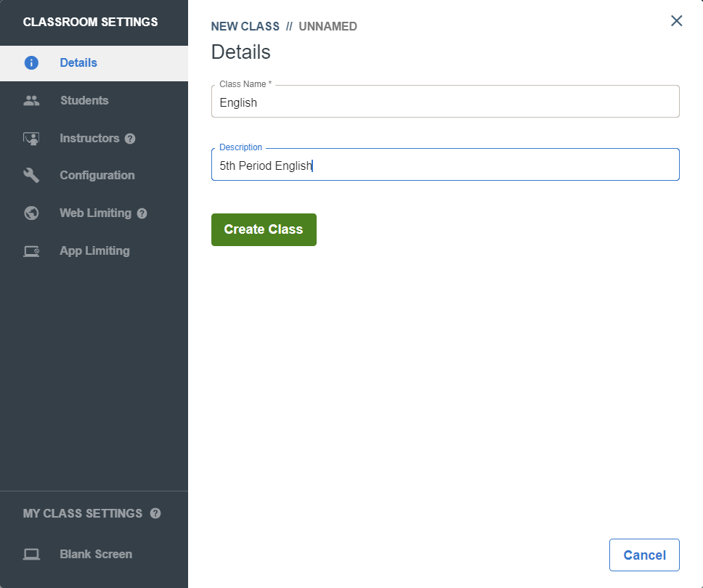Close the new class dialog
This screenshot has height=588, width=703.
pos(677,20)
